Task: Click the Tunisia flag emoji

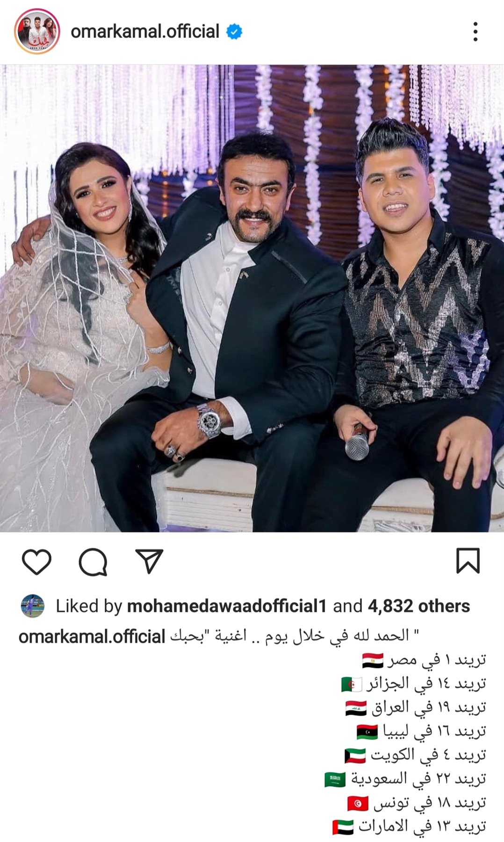Action: click(358, 804)
